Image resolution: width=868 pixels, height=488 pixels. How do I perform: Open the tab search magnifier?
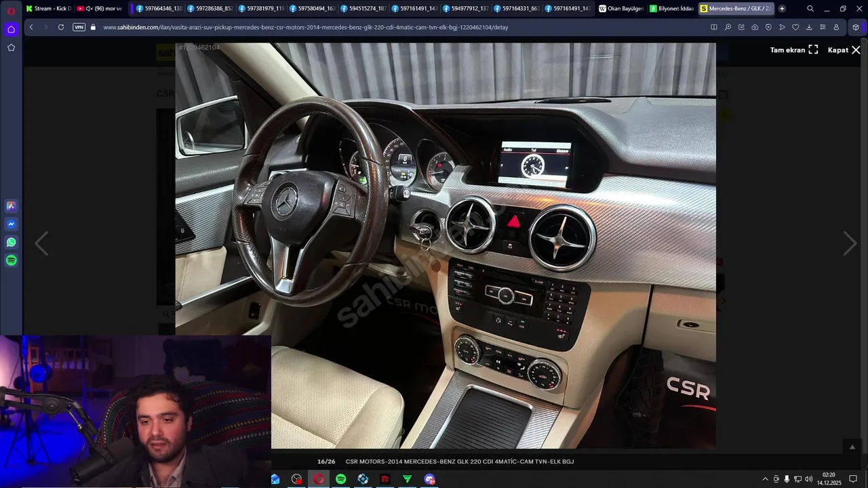tap(810, 9)
